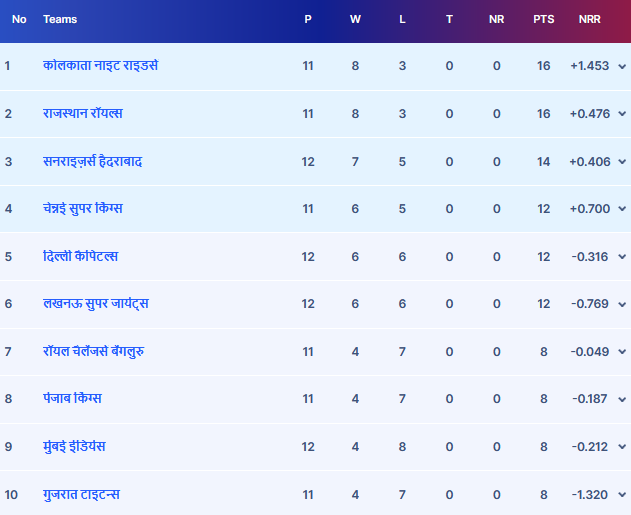Image resolution: width=631 pixels, height=515 pixels.
Task: Open कोलकाता नाइट राइडर्स team link
Action: point(101,66)
